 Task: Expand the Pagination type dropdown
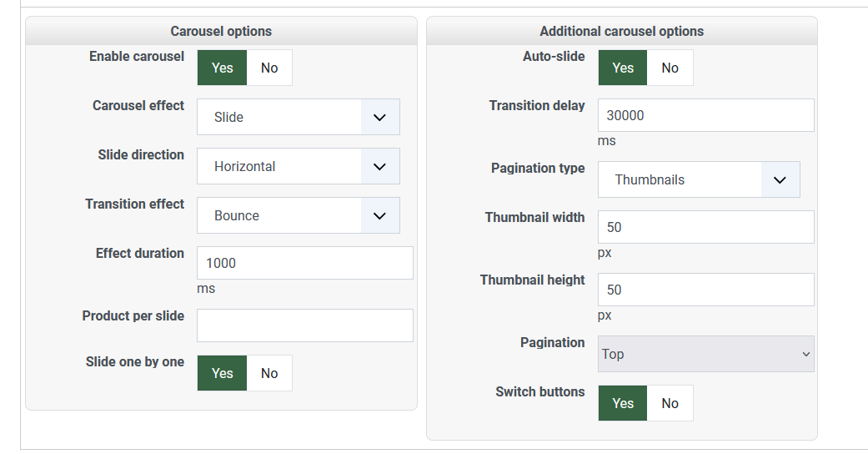point(699,179)
